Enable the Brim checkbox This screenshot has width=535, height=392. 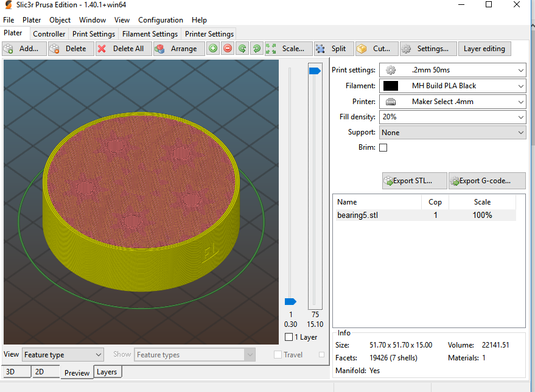pyautogui.click(x=383, y=147)
